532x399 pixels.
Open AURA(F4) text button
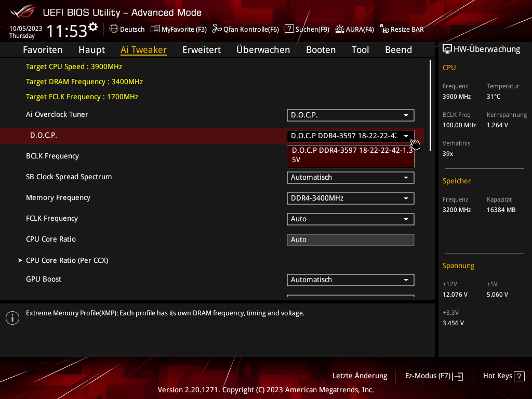tap(360, 29)
